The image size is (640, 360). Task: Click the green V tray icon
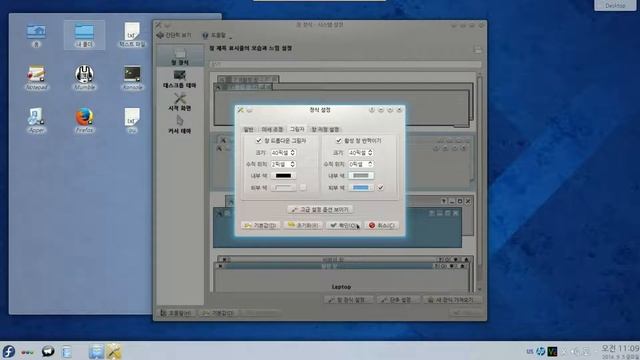(x=552, y=351)
